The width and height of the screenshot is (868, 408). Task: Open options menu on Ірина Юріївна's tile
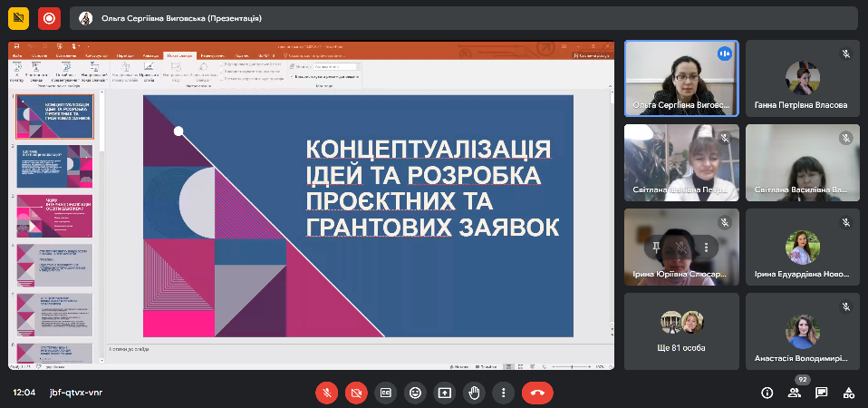tap(706, 246)
